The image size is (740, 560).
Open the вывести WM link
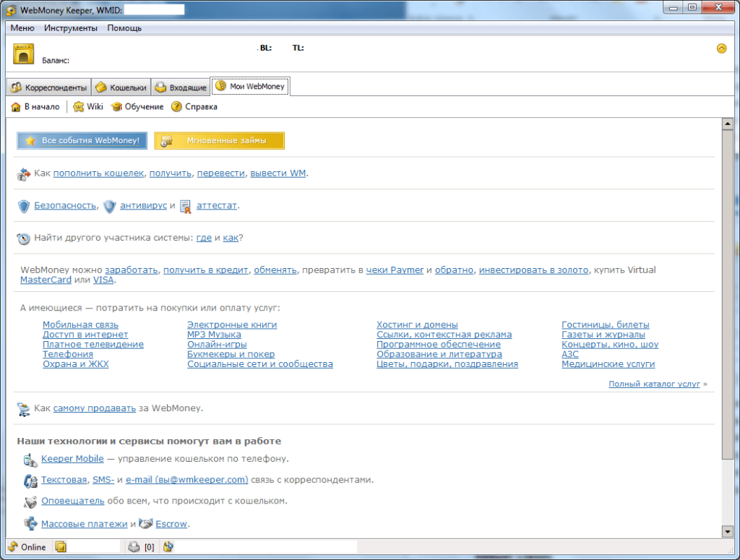point(278,173)
